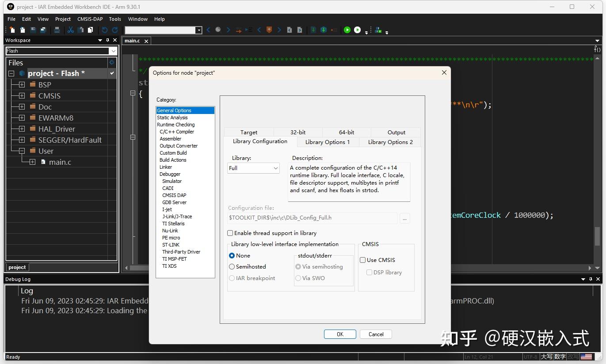Click the Open file toolbar icon
Image resolution: width=606 pixels, height=364 pixels.
coord(23,30)
